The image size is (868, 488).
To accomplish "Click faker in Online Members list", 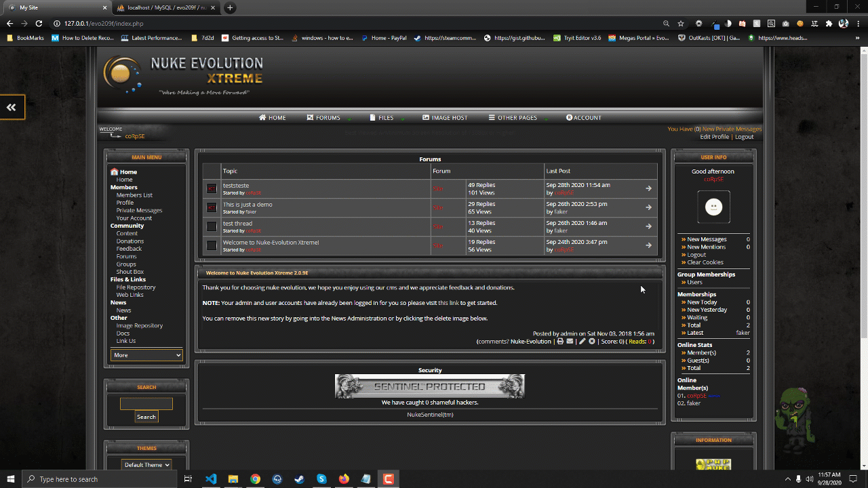I will pyautogui.click(x=694, y=403).
